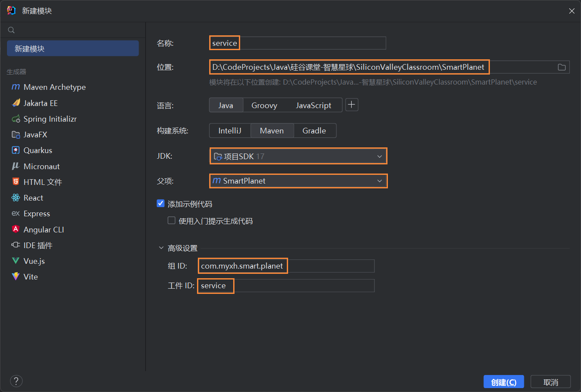Click the Express icon
Screen dimensions: 581x392
[x=16, y=214]
